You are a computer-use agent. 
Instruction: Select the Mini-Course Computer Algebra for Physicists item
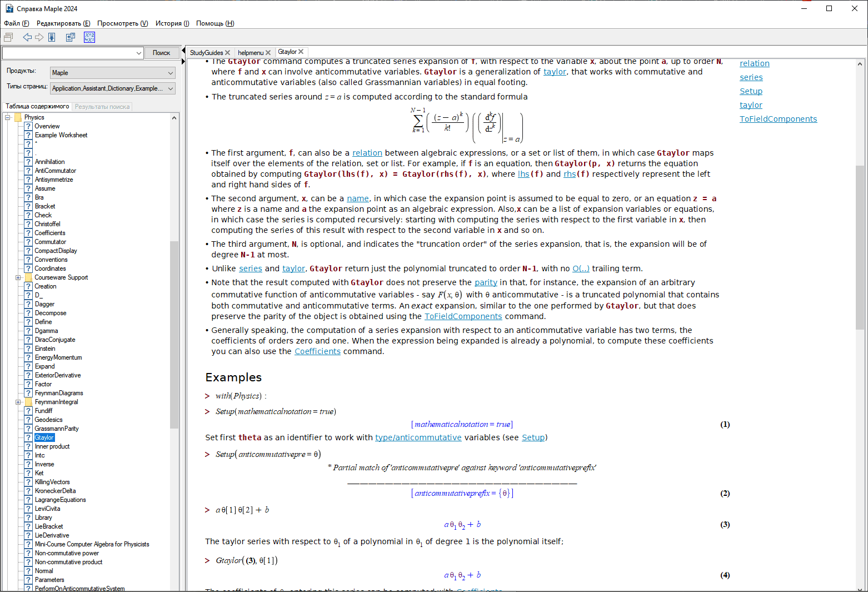(x=92, y=544)
